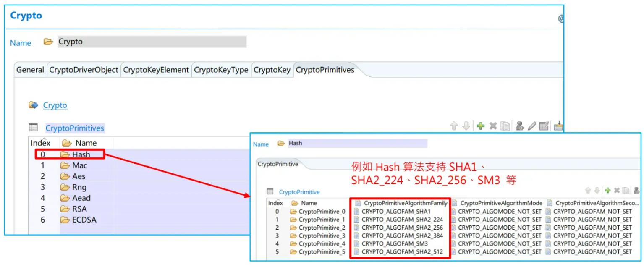Click the down-arrow reorder icon
Viewport: 644px width, 267px height.
(466, 126)
